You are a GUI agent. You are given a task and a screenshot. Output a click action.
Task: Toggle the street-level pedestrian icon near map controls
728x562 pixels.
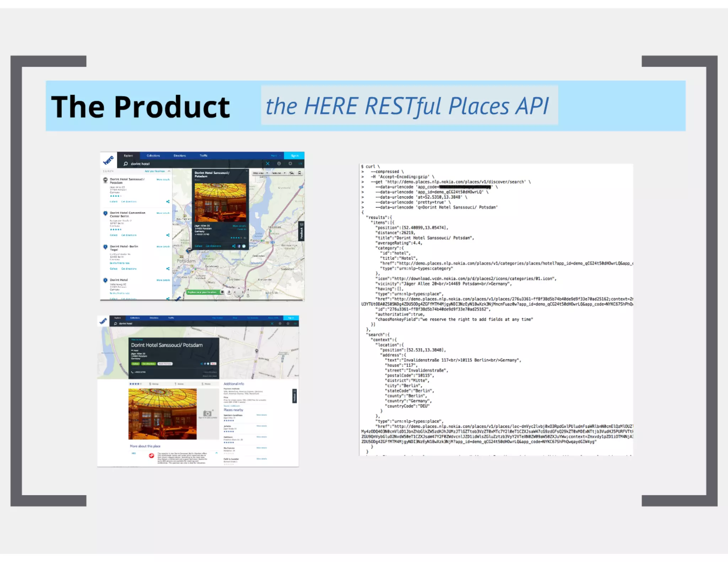229,292
